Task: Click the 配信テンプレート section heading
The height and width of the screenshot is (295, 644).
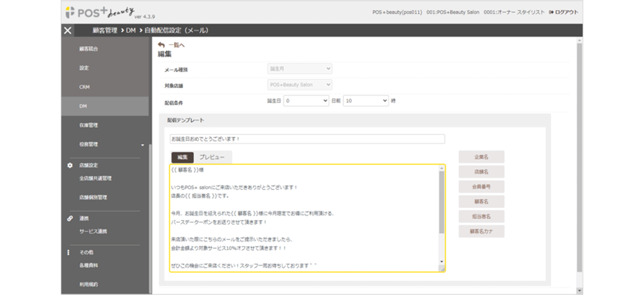Action: click(186, 120)
